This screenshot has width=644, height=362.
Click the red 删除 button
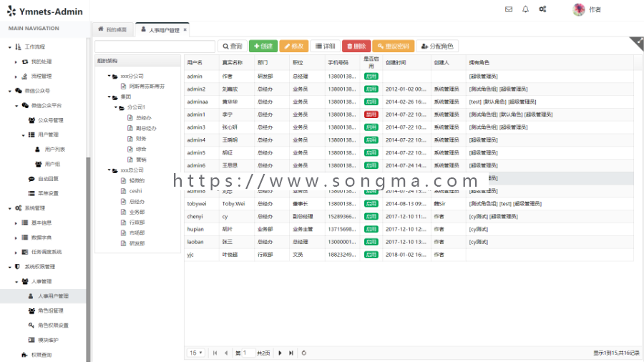pos(356,47)
